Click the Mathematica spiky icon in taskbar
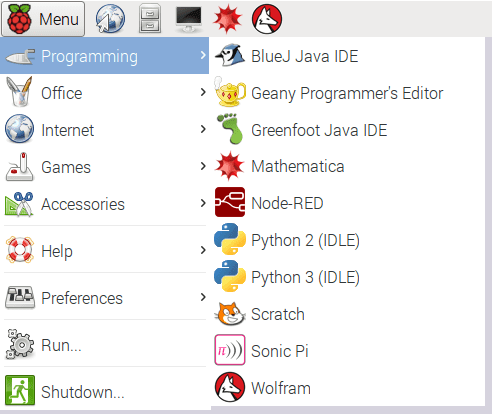The width and height of the screenshot is (492, 414). point(228,19)
